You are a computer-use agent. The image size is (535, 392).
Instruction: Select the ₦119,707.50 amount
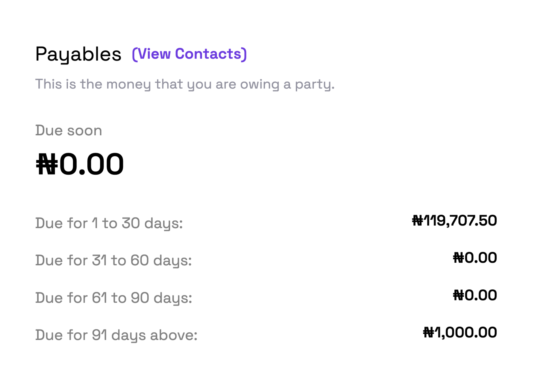click(454, 221)
